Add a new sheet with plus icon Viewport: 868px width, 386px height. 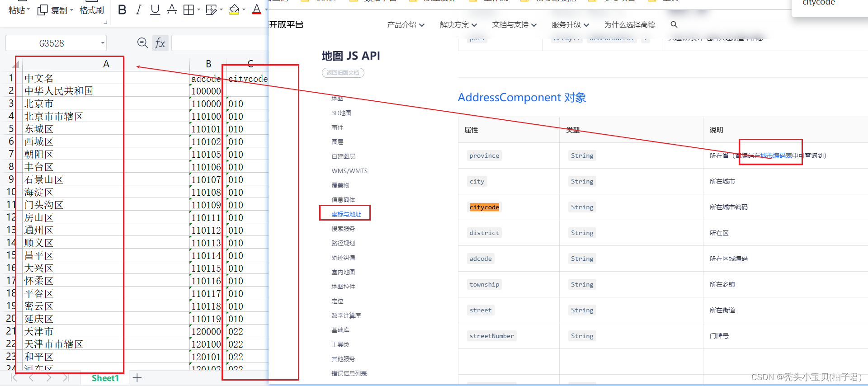(137, 378)
